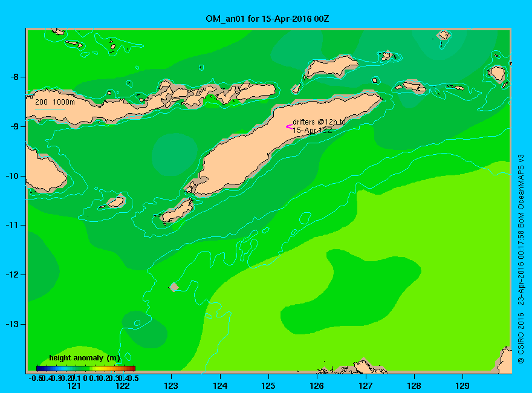Click the longitude axis label 125
The width and height of the screenshot is (532, 393).
268,386
